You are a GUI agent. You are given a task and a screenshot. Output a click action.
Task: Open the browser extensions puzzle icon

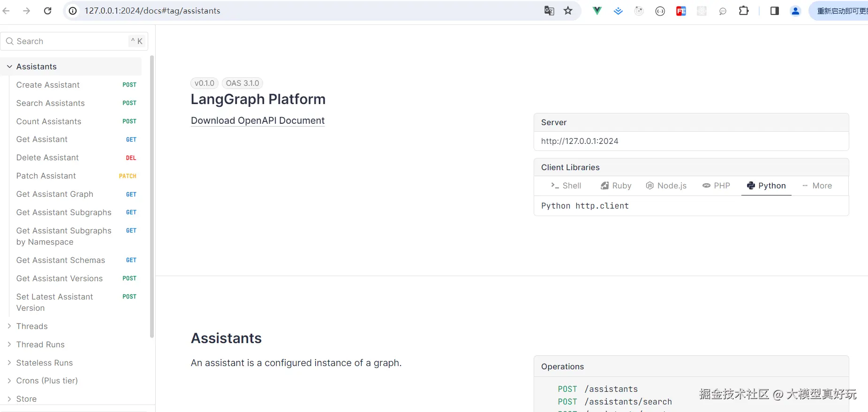pos(744,11)
